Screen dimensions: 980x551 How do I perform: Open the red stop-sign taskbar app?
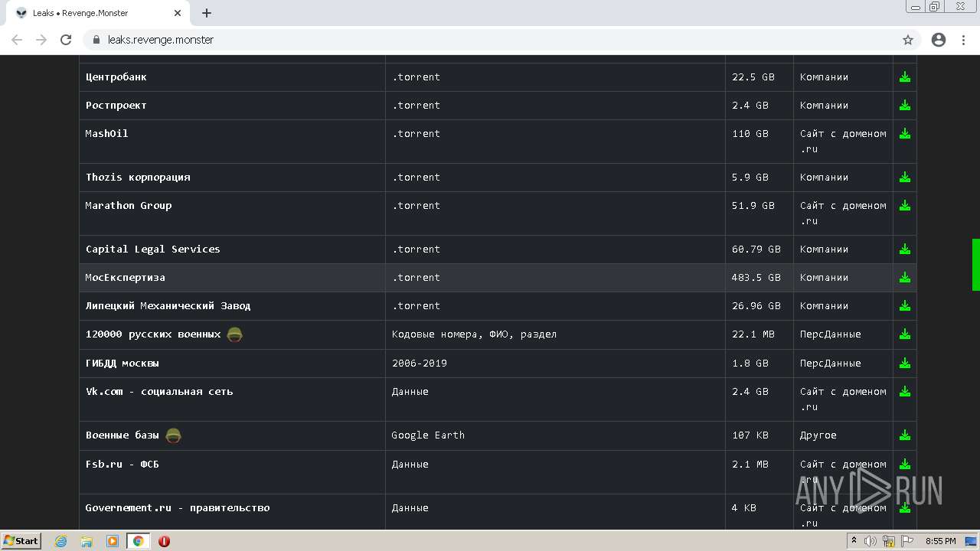pyautogui.click(x=164, y=541)
